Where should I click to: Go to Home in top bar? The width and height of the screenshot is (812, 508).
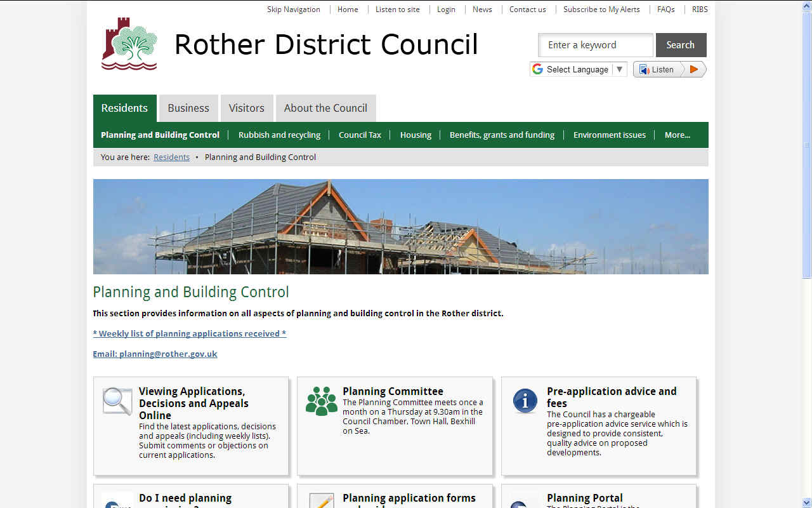point(348,10)
